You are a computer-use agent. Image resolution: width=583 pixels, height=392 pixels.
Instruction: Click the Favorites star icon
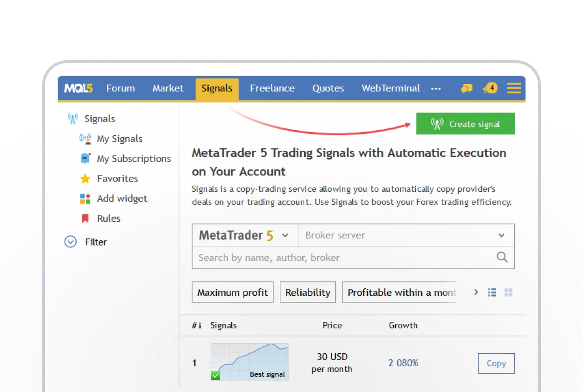pos(85,179)
